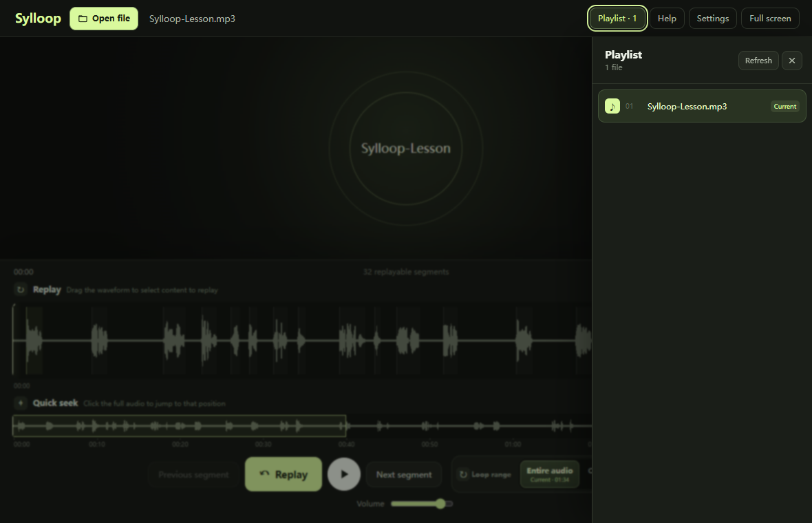Refresh the playlist

point(758,61)
